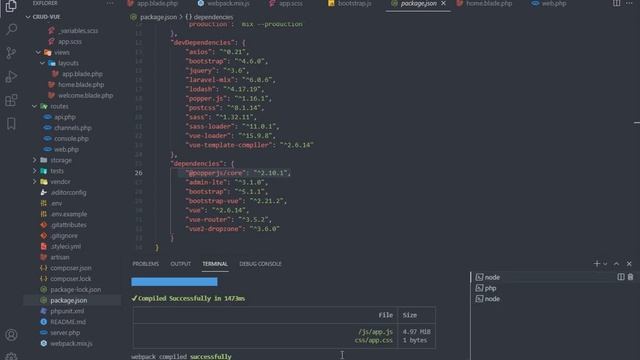Open the terminal launch profile dropdown

tap(605, 264)
